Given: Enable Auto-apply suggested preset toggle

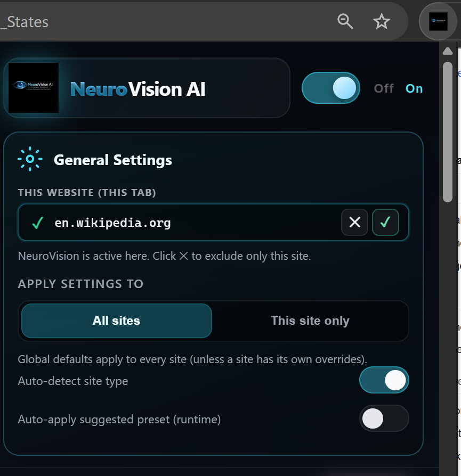Looking at the screenshot, I should [384, 418].
